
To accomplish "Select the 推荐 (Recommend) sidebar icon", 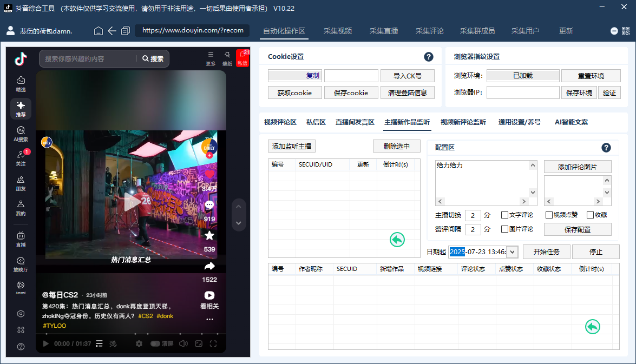I will (x=21, y=109).
